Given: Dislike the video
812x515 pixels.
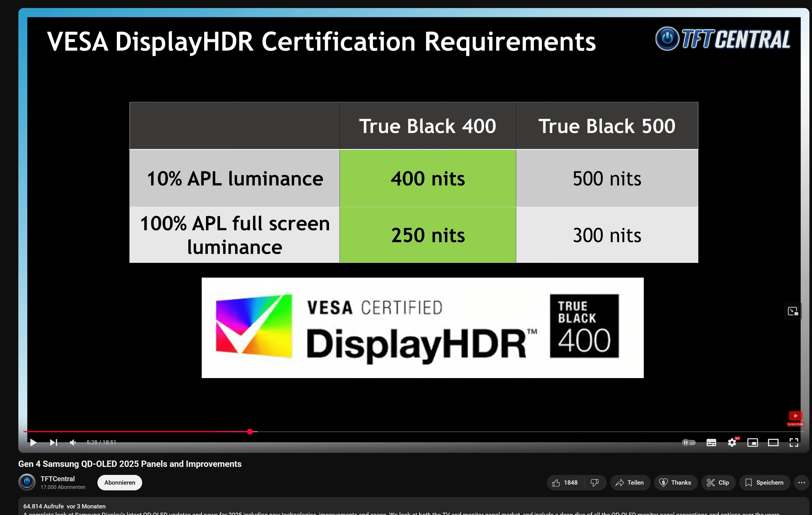Looking at the screenshot, I should (595, 483).
